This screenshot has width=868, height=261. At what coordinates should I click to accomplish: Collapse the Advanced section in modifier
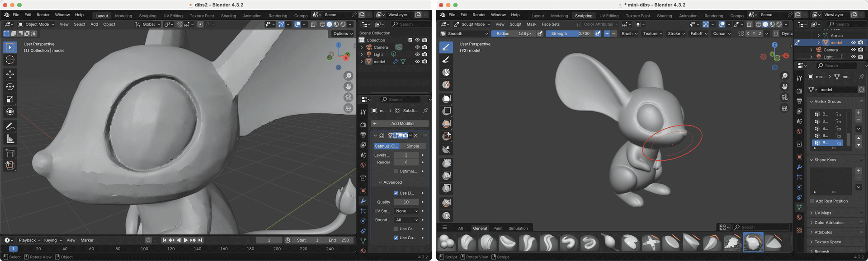390,182
